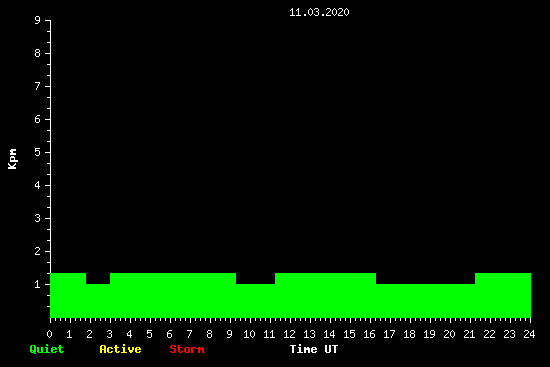This screenshot has height=367, width=550.
Task: Click the yellow Active legend label
Action: (x=120, y=349)
